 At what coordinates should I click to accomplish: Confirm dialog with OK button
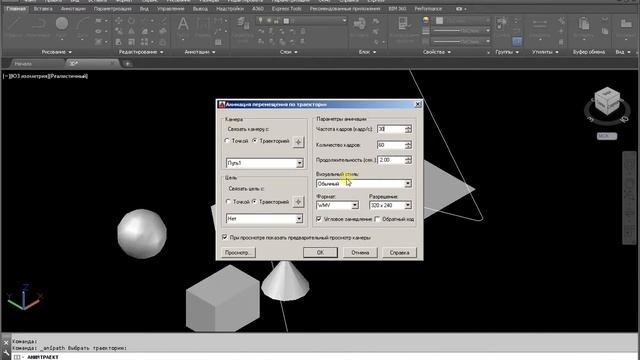[x=320, y=253]
